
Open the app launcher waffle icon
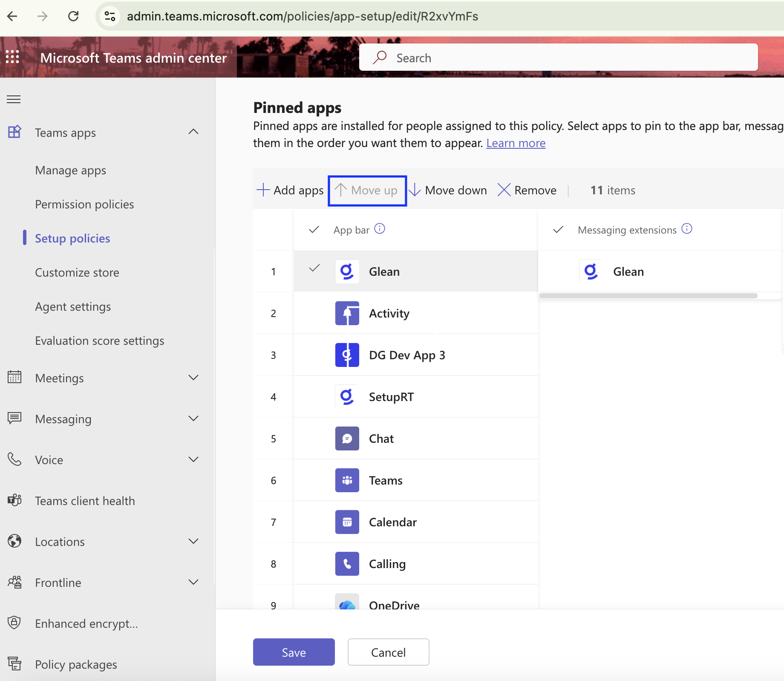pyautogui.click(x=12, y=57)
